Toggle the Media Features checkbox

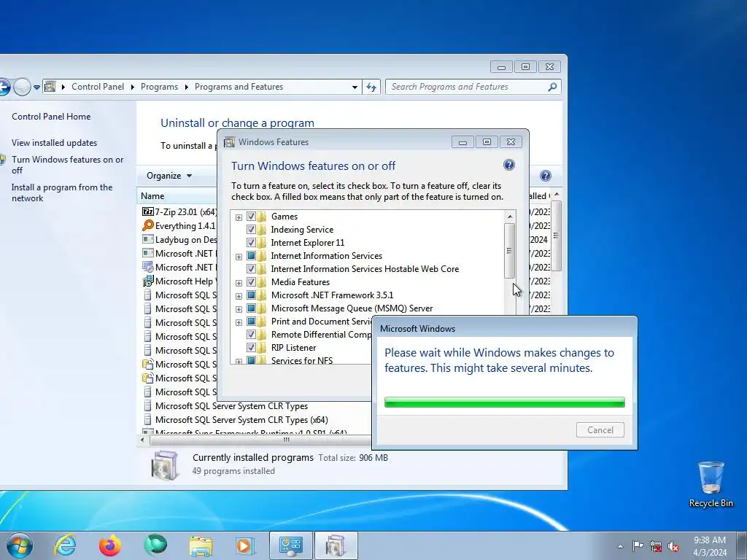click(x=251, y=282)
